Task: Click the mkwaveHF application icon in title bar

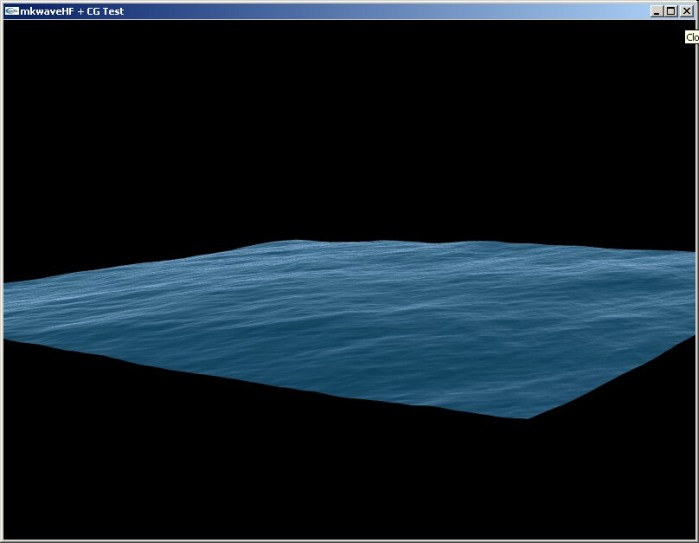Action: 11,10
